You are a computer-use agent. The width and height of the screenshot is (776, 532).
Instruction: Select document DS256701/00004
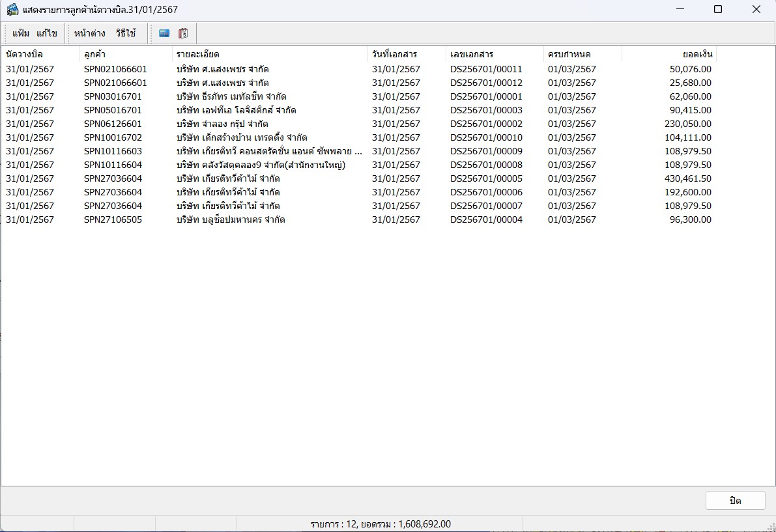tap(486, 219)
